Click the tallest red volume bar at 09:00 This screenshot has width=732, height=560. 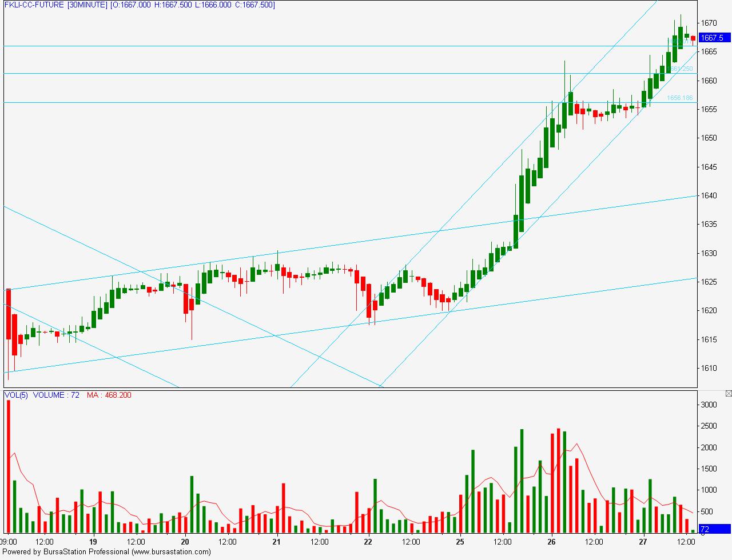tap(8, 466)
